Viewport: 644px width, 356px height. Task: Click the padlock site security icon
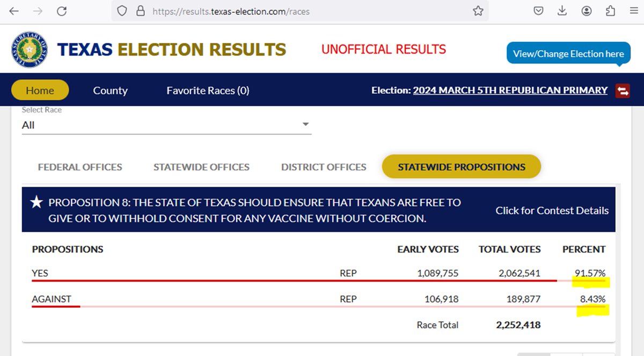pos(141,11)
